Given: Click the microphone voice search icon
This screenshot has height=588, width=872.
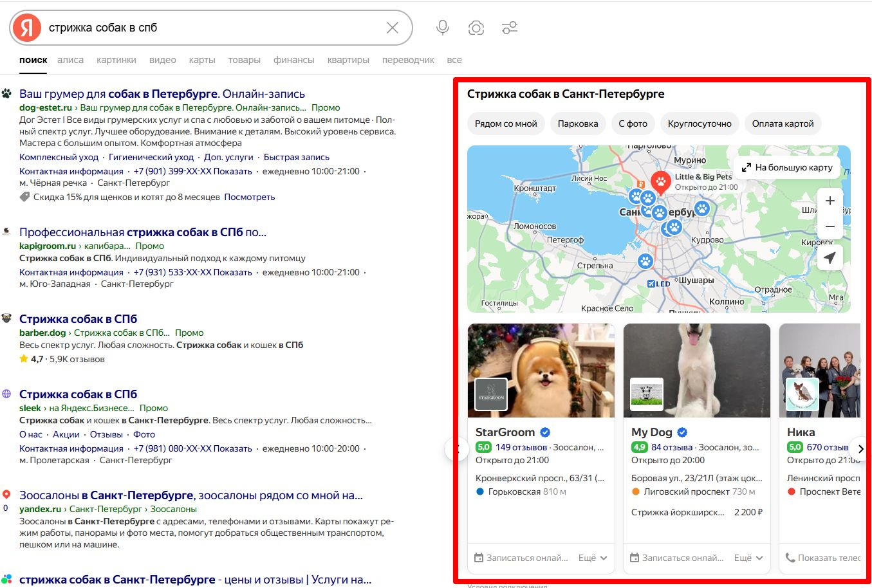Looking at the screenshot, I should tap(442, 28).
